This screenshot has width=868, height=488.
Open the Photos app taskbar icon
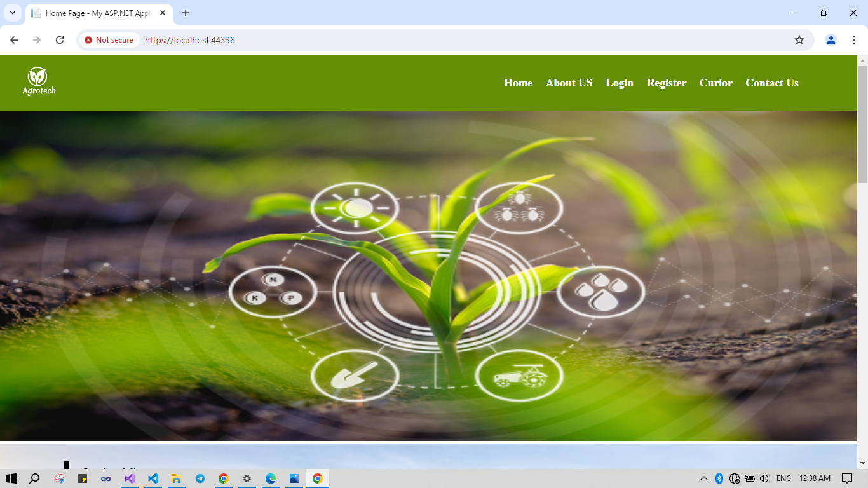pyautogui.click(x=294, y=478)
